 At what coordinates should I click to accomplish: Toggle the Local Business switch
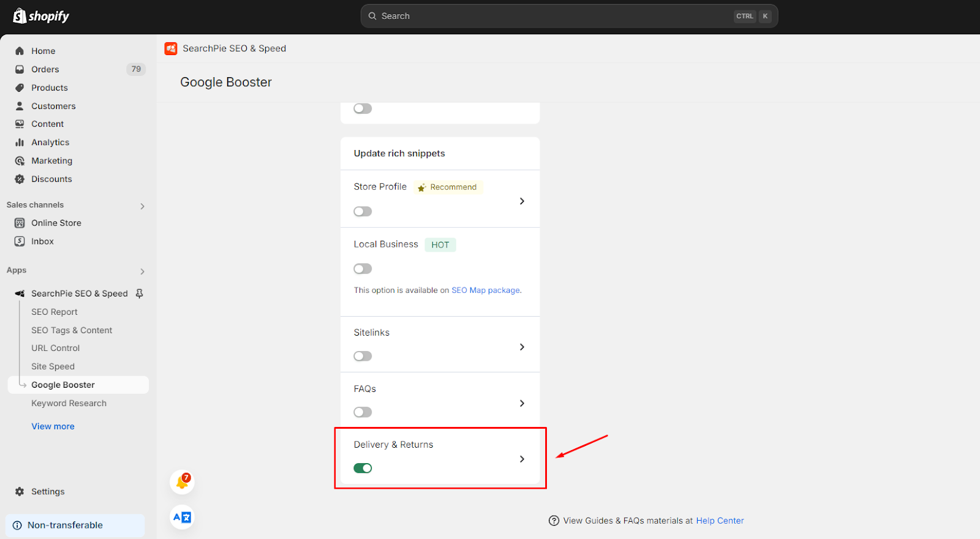coord(363,269)
